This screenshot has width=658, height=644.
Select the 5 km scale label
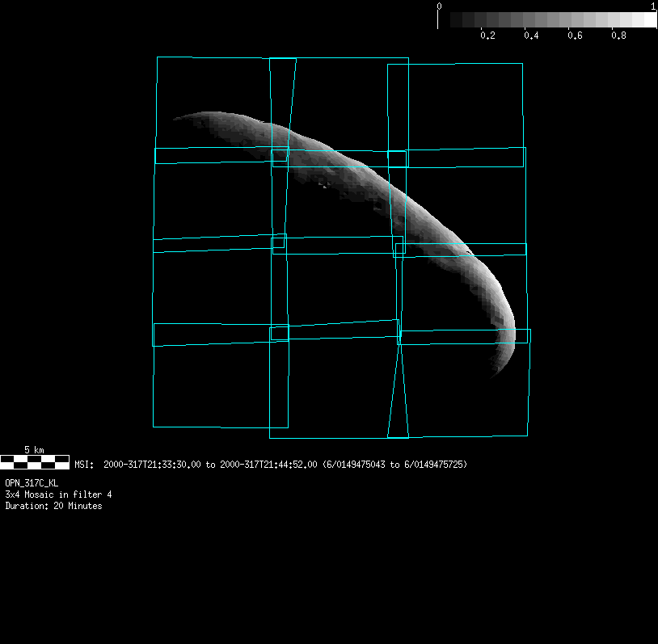click(34, 449)
